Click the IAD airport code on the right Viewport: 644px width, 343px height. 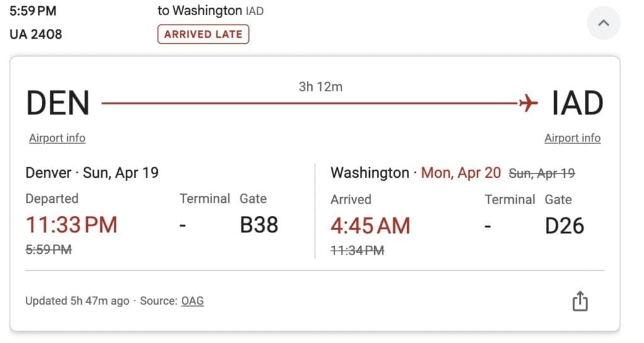click(577, 103)
